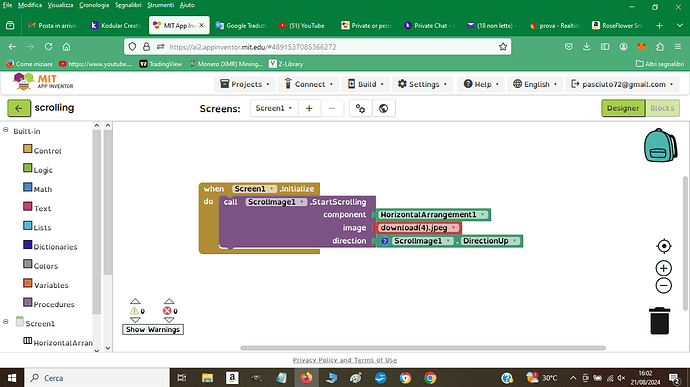Open Privacy Policy and Terms link
The image size is (690, 387).
pyautogui.click(x=345, y=360)
